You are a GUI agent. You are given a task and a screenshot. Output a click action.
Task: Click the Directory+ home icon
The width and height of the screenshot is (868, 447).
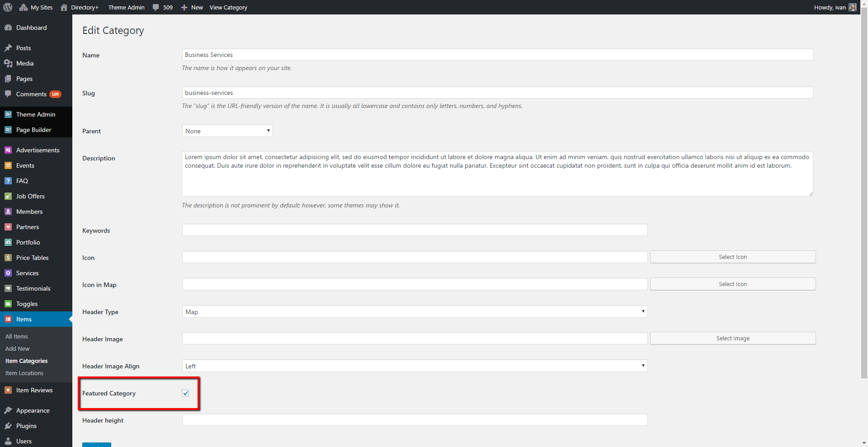coord(64,7)
